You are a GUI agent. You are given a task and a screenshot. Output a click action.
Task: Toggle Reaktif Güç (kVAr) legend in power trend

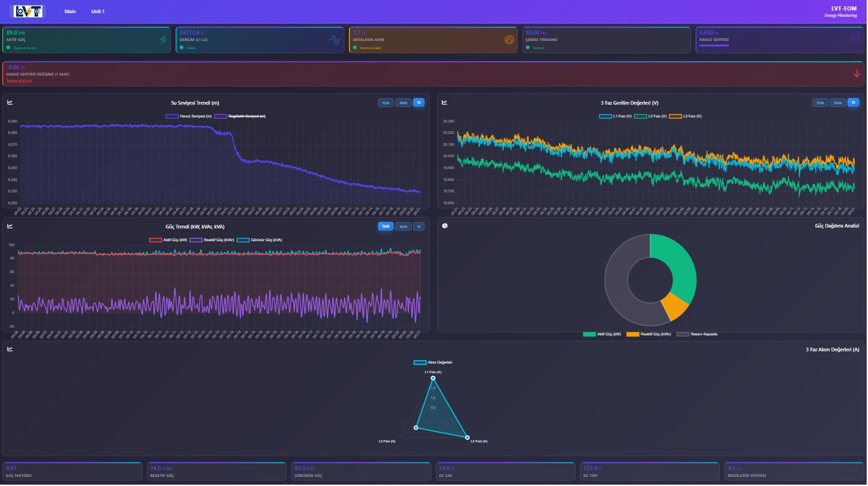213,240
